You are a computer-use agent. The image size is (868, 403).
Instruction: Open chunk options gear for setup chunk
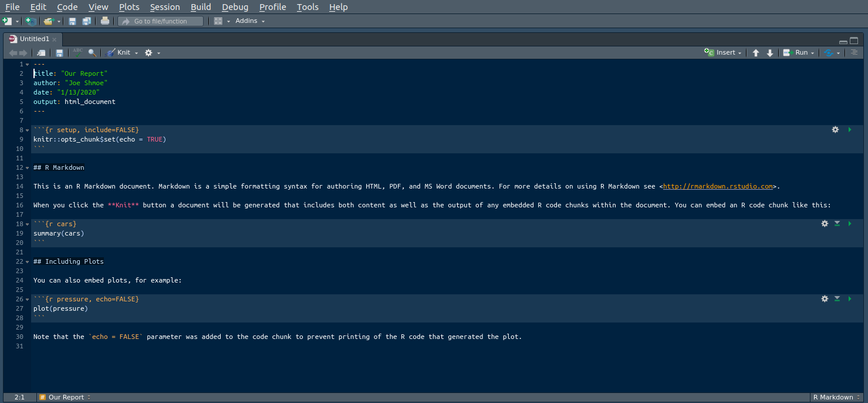835,130
